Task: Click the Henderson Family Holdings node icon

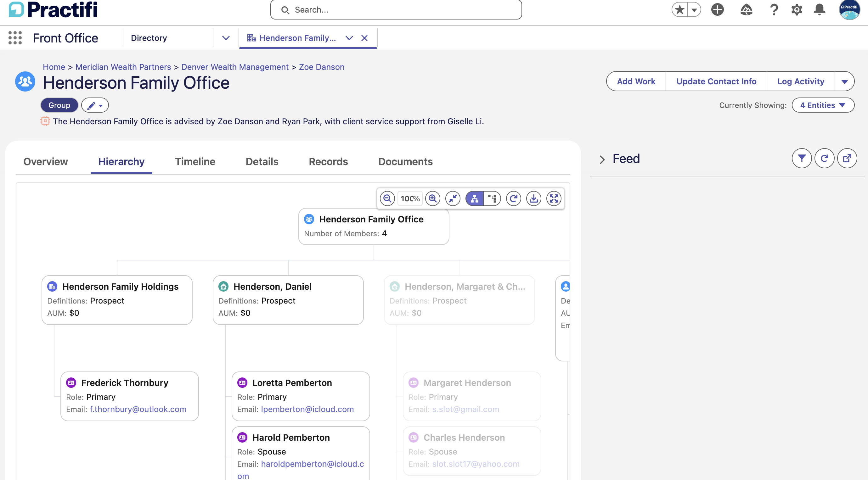Action: tap(52, 286)
